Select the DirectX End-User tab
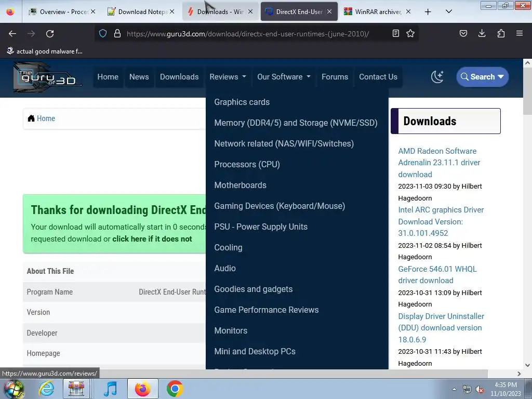Image resolution: width=532 pixels, height=399 pixels. [x=299, y=11]
